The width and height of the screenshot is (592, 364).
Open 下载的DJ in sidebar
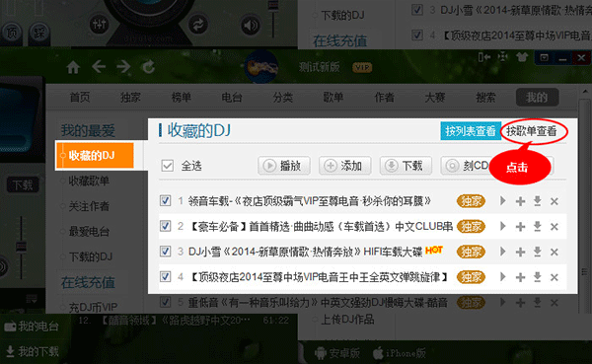[x=91, y=256]
